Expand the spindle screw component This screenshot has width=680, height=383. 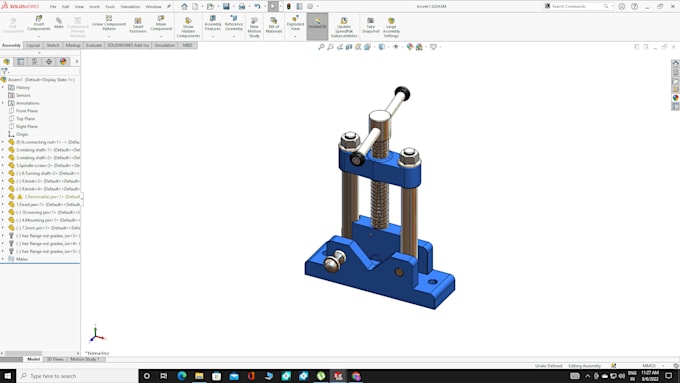(x=3, y=166)
